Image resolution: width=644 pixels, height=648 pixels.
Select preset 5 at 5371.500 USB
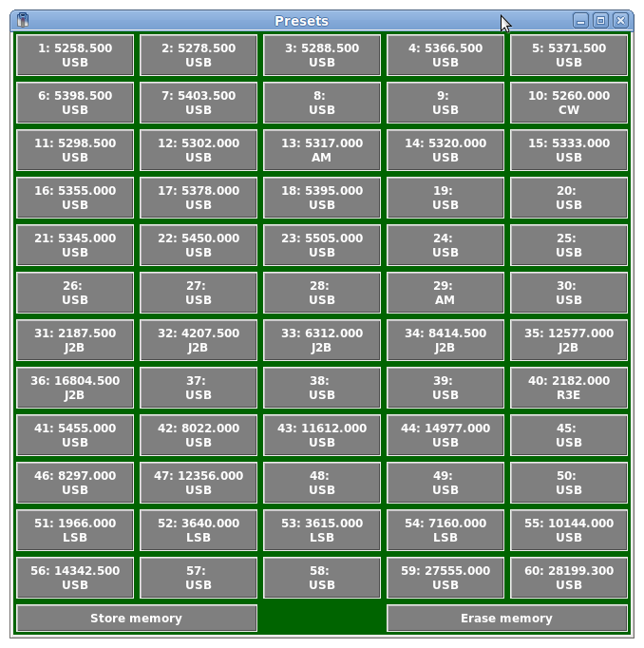[568, 55]
